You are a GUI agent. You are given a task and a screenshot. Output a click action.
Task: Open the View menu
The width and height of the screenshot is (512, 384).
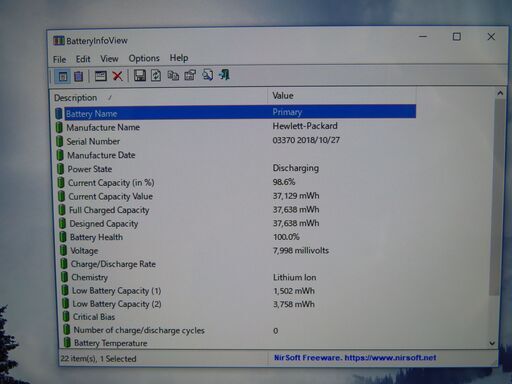pos(109,59)
